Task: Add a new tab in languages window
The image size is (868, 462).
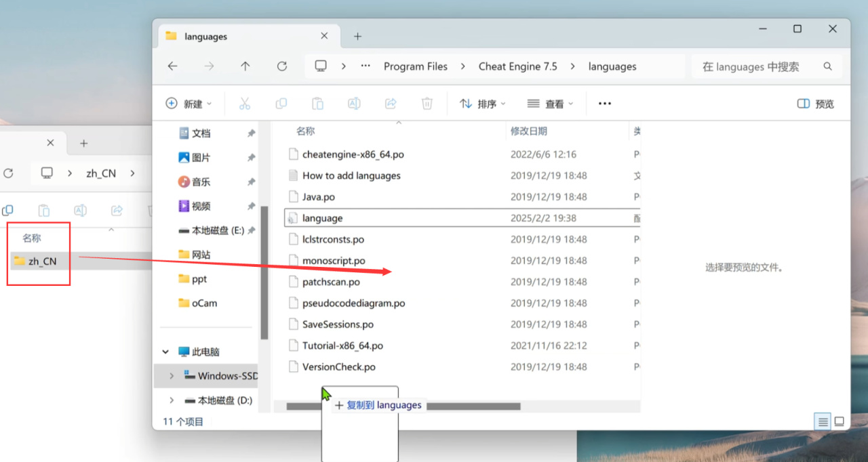Action: [357, 36]
